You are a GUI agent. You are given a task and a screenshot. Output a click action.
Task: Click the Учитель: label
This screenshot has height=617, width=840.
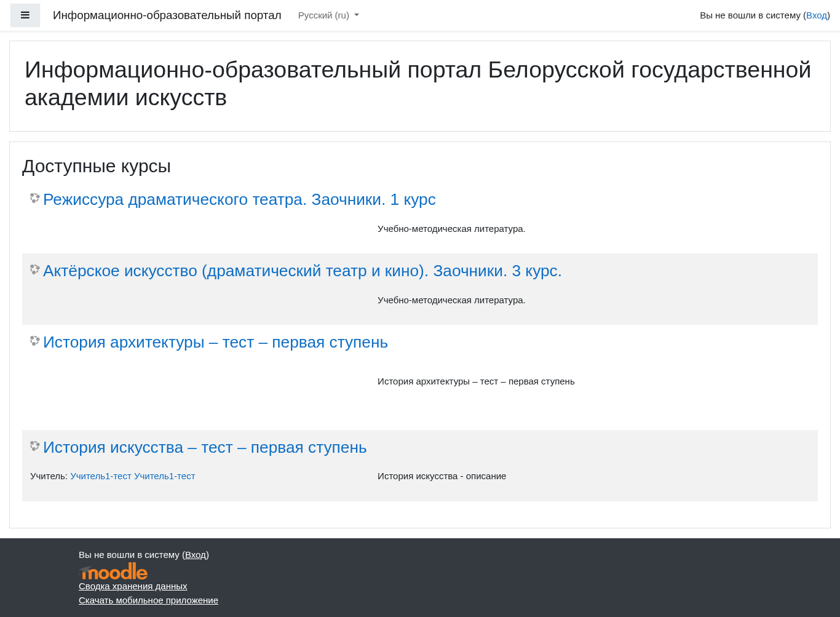pyautogui.click(x=49, y=476)
